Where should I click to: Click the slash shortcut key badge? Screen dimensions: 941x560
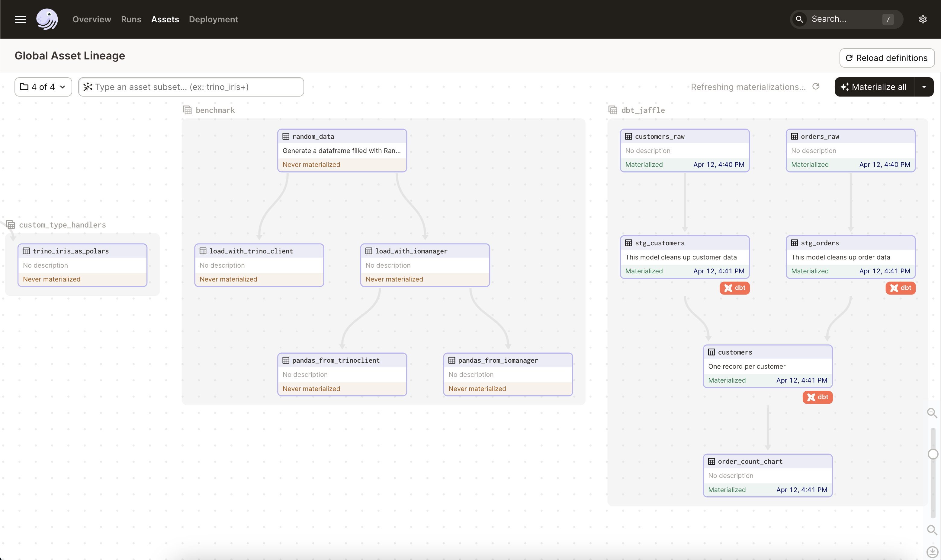coord(888,19)
